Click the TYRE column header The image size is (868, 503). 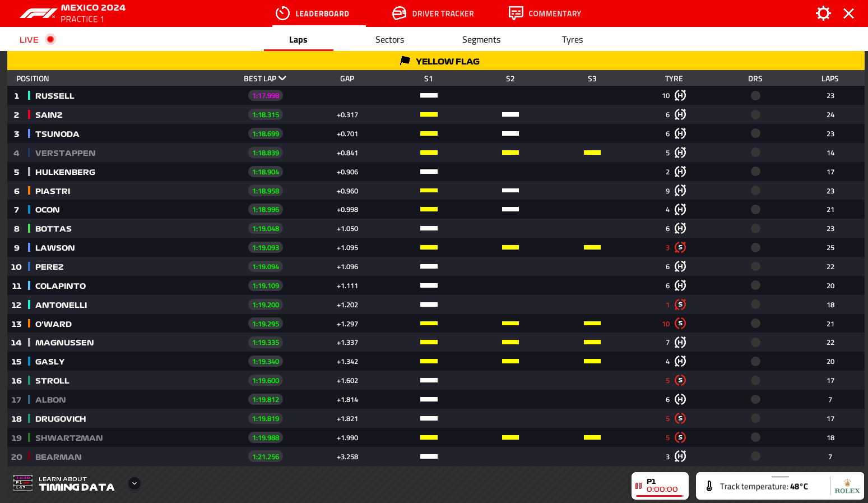674,79
